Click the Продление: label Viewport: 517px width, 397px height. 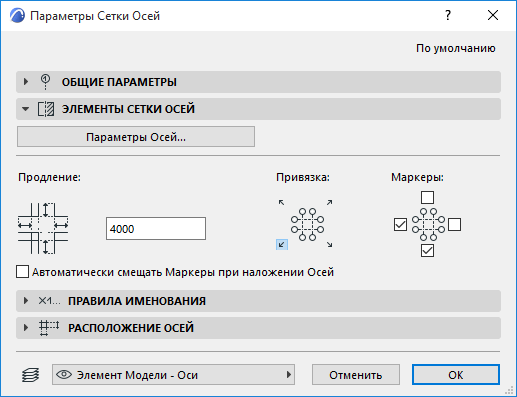point(49,177)
